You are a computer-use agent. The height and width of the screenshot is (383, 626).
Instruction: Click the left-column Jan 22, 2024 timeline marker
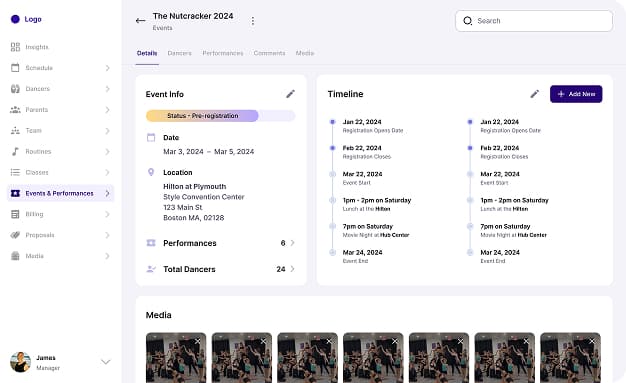coord(333,122)
